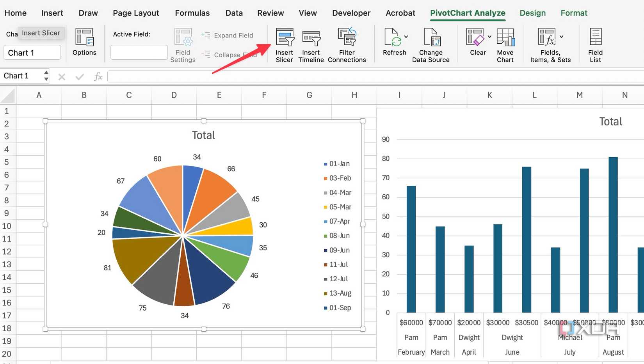The image size is (644, 364).
Task: Click the tallest August bar
Action: 613,235
